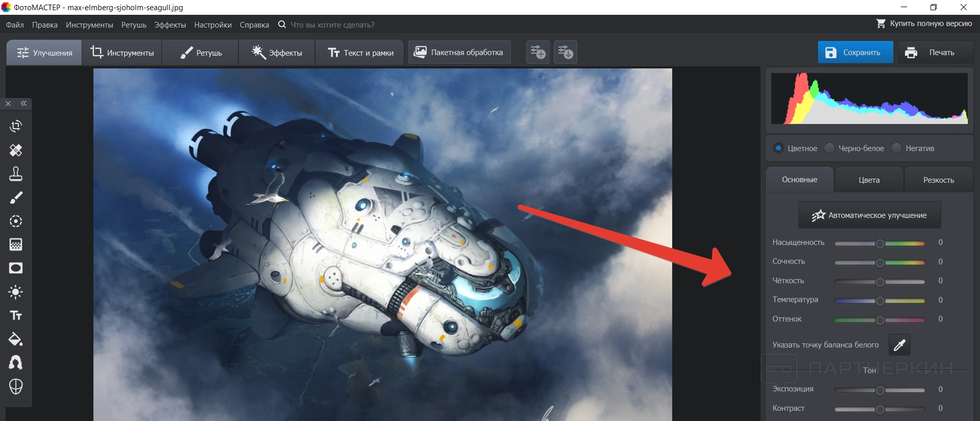Click the sun brightness tool icon

point(16,292)
